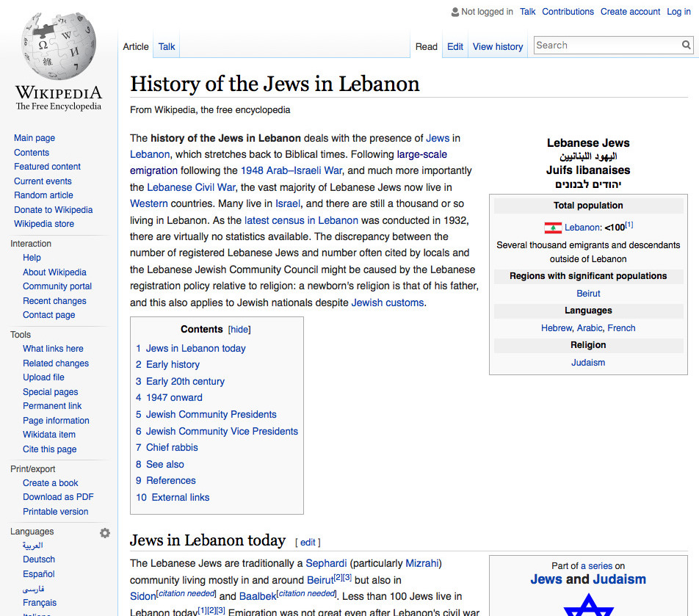Click the Not logged in user icon
This screenshot has width=699, height=616.
453,12
